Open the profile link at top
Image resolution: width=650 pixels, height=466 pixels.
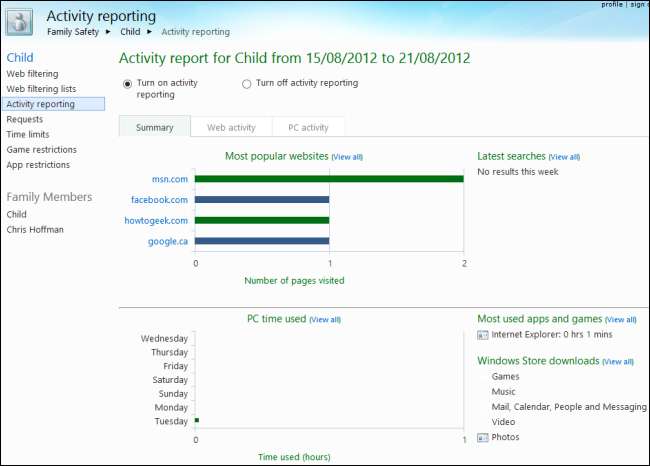click(612, 4)
